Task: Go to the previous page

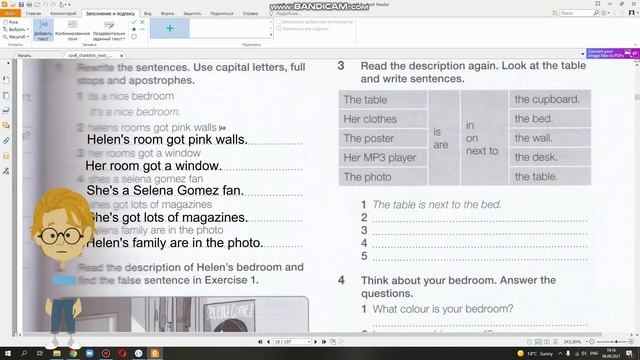Action: tap(268, 342)
